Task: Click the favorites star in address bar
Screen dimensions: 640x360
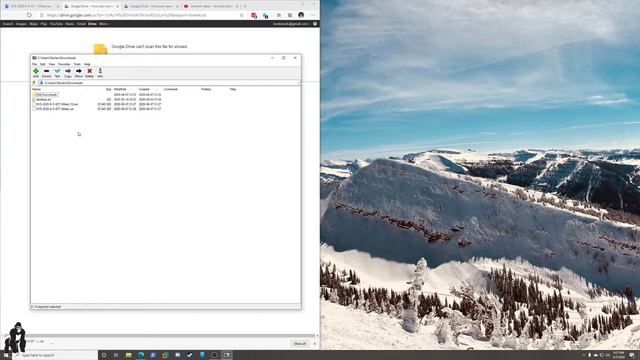Action: (242, 15)
